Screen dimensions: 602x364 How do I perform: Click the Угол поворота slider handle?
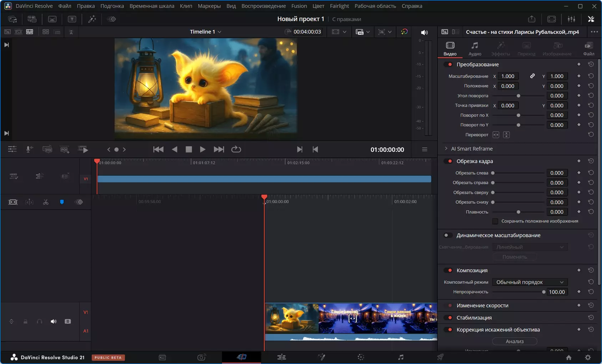(x=518, y=96)
